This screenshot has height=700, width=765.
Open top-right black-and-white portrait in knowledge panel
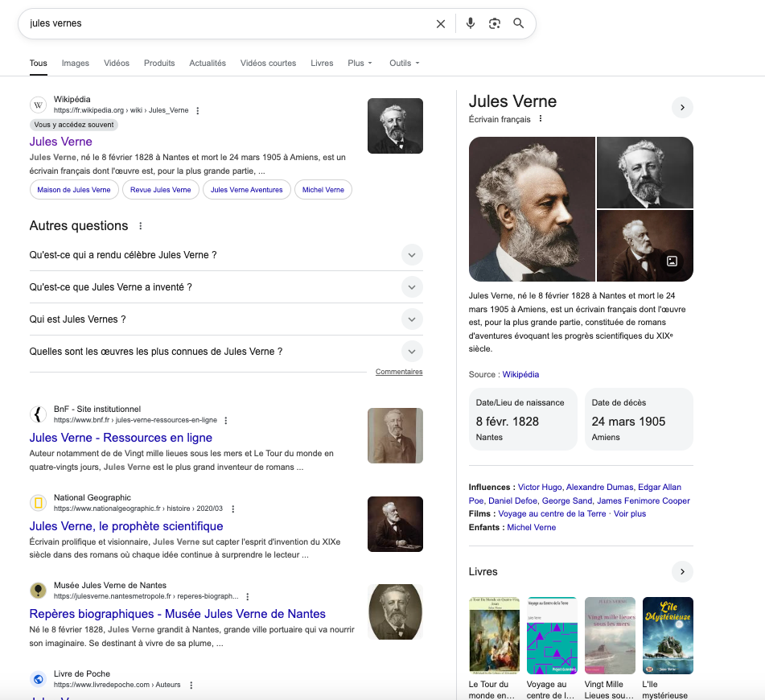pyautogui.click(x=645, y=172)
